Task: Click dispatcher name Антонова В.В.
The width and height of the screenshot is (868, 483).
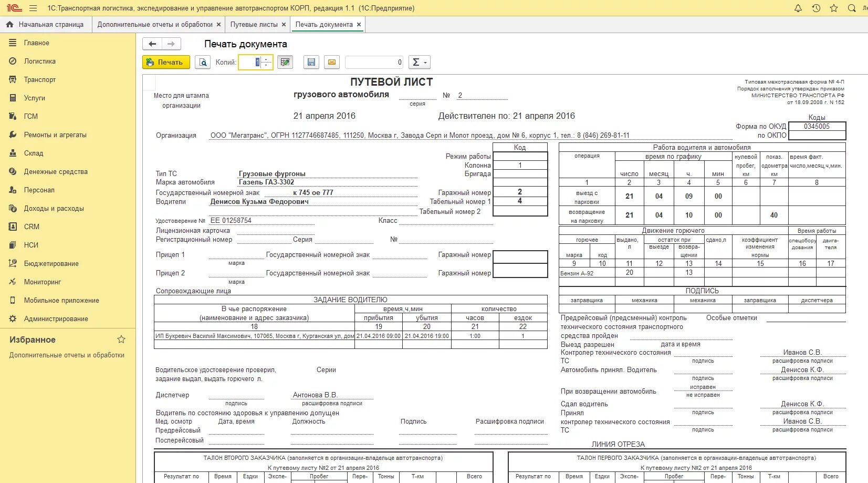Action: (x=315, y=395)
